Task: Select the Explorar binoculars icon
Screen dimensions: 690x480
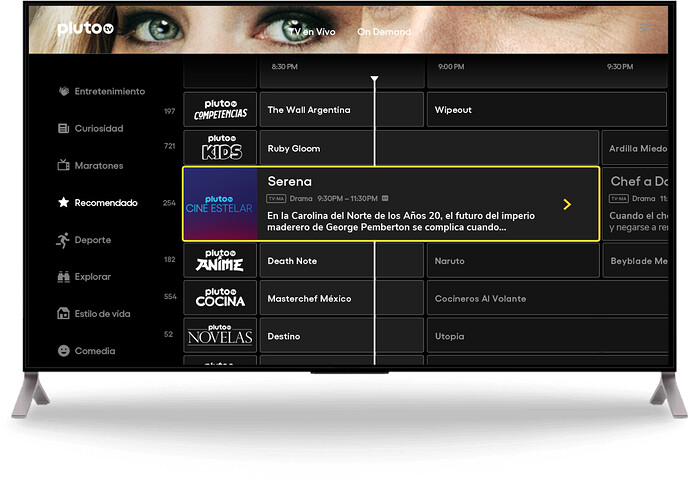Action: coord(63,277)
